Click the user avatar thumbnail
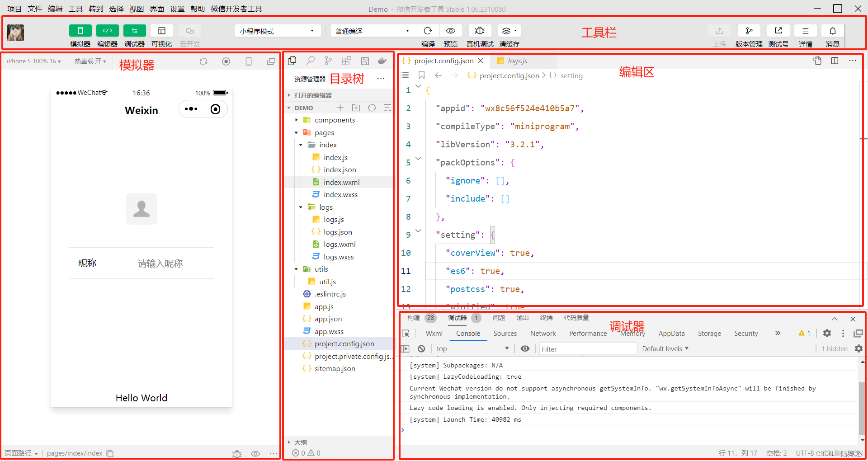The width and height of the screenshot is (868, 461). coord(15,33)
